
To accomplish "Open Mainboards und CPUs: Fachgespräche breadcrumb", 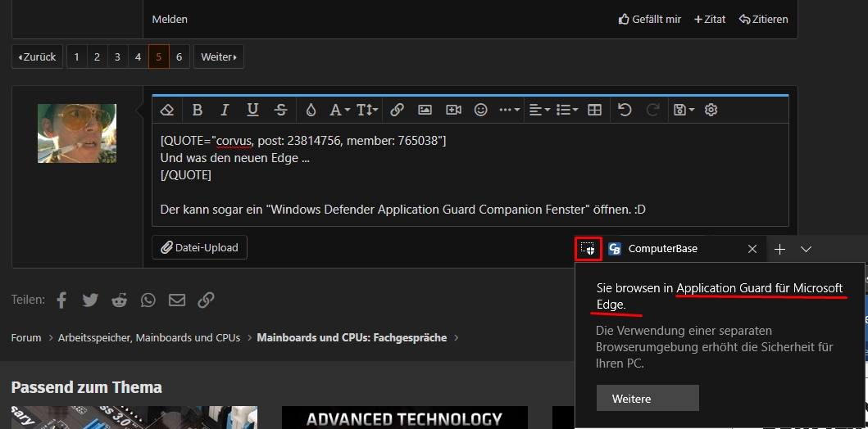I will coord(352,337).
